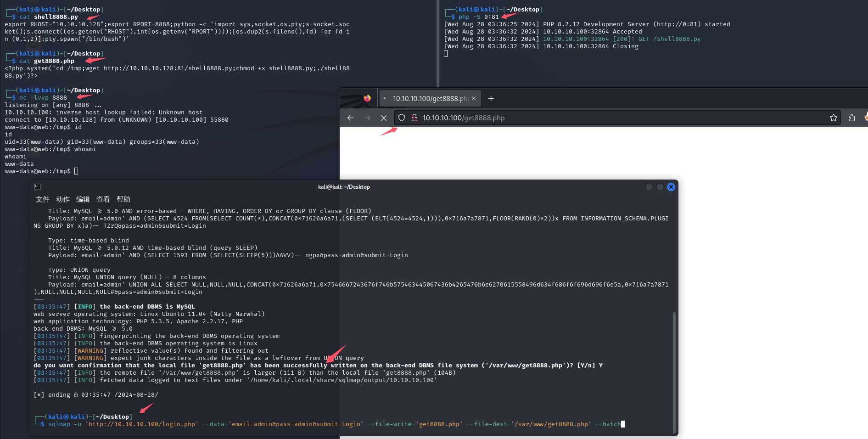Image resolution: width=868 pixels, height=439 pixels.
Task: Close the get8888.php browser tab
Action: click(474, 98)
